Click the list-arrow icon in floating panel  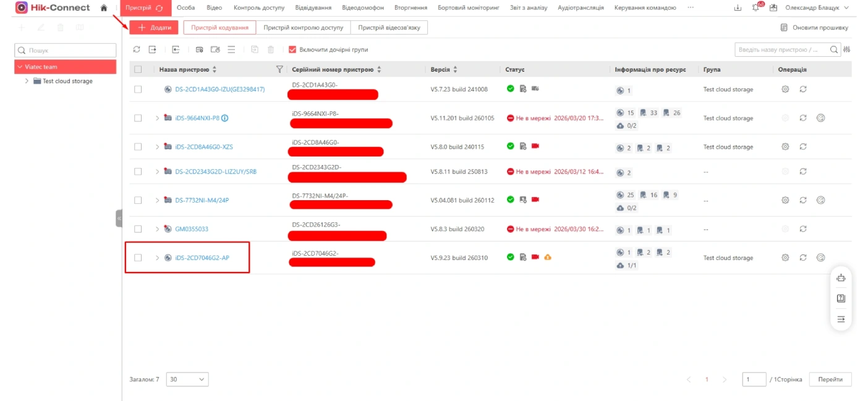pos(841,319)
